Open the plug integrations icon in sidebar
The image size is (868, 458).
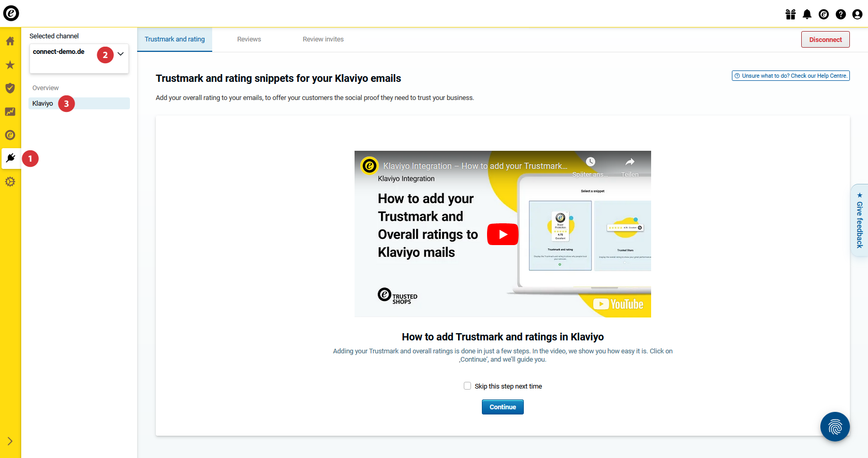point(10,158)
